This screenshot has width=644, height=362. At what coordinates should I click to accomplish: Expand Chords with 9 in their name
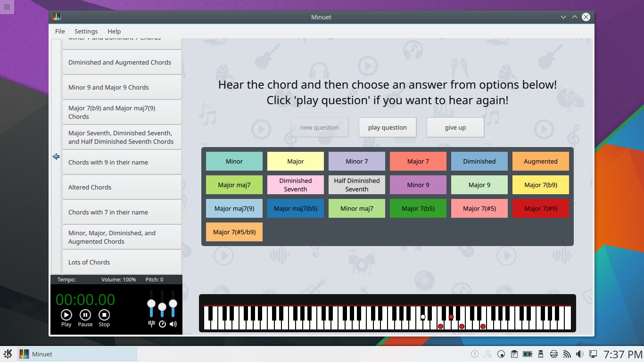[x=122, y=162]
